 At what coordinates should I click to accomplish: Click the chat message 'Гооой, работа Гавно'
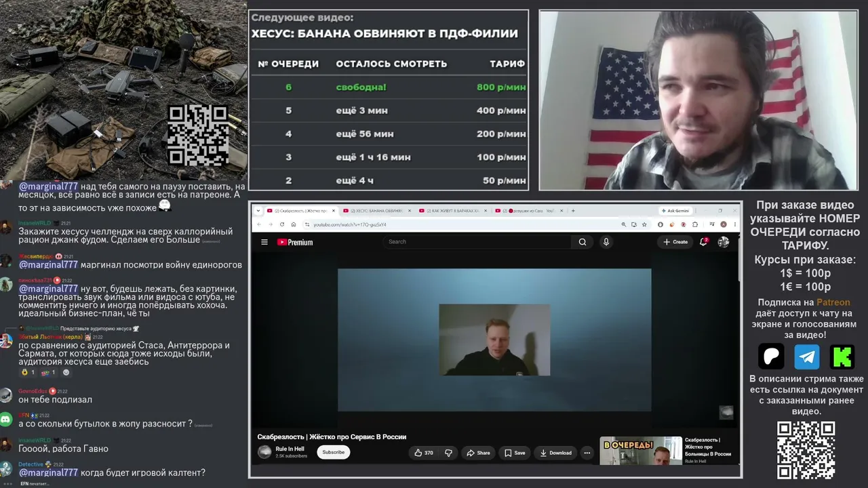click(63, 449)
